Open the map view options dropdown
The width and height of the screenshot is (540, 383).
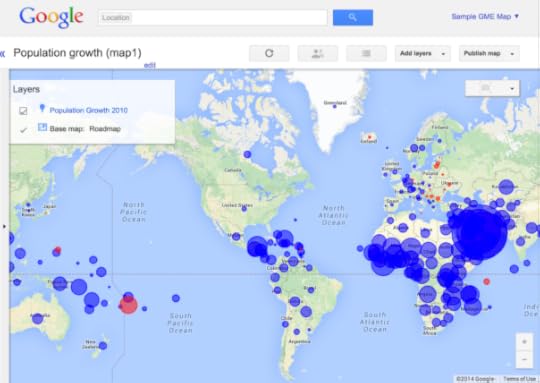(x=492, y=89)
